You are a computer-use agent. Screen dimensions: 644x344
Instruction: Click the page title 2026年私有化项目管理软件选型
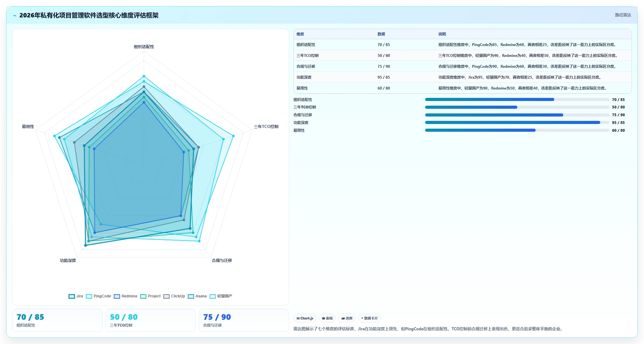click(x=89, y=15)
